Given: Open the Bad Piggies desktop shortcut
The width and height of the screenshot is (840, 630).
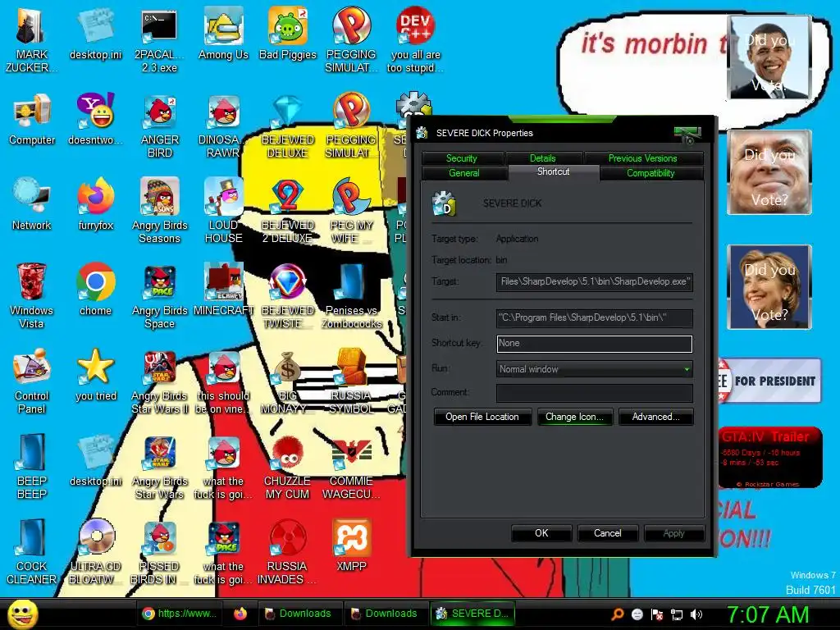Looking at the screenshot, I should 288,34.
